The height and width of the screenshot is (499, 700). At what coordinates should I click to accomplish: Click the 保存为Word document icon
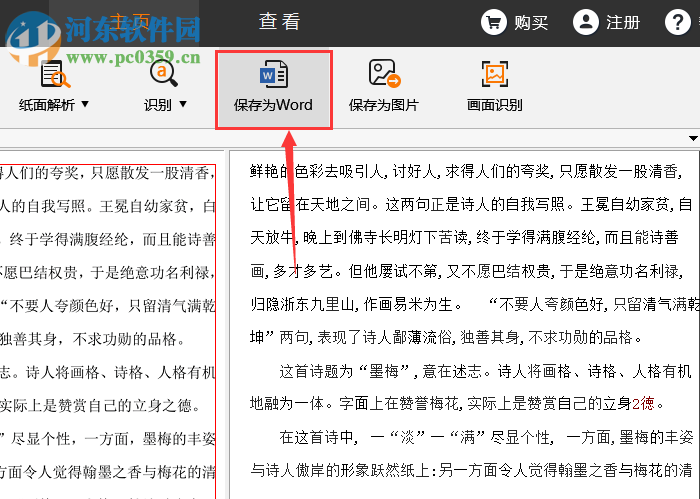click(274, 74)
